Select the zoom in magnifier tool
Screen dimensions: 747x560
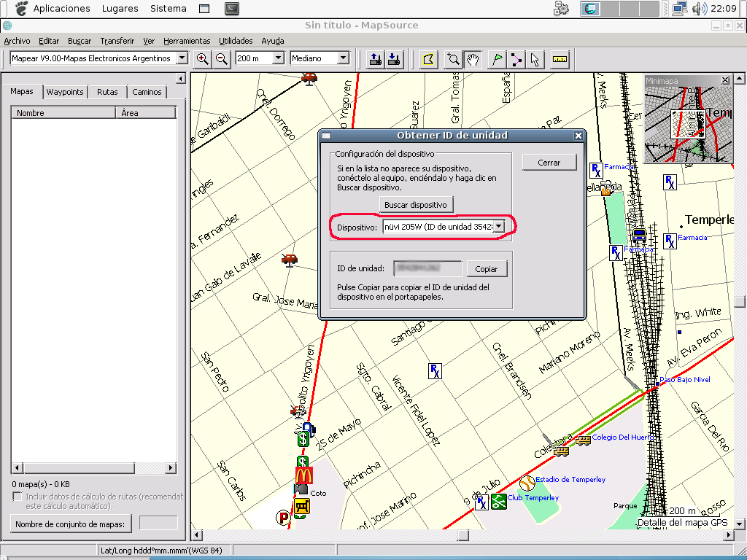203,59
